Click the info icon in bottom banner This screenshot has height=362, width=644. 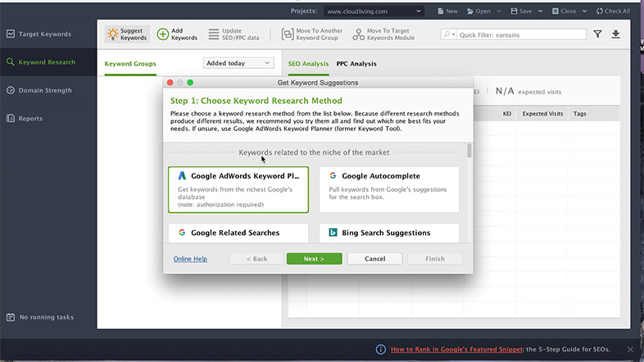pyautogui.click(x=381, y=349)
